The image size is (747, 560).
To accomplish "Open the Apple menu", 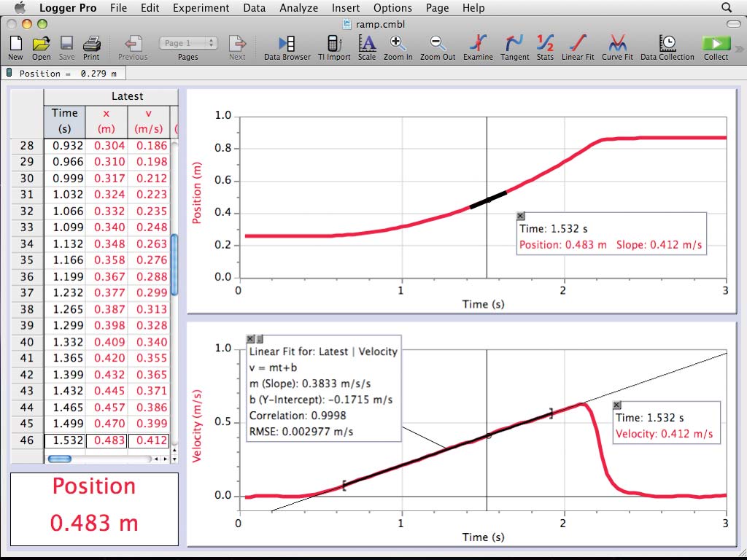I will [20, 7].
